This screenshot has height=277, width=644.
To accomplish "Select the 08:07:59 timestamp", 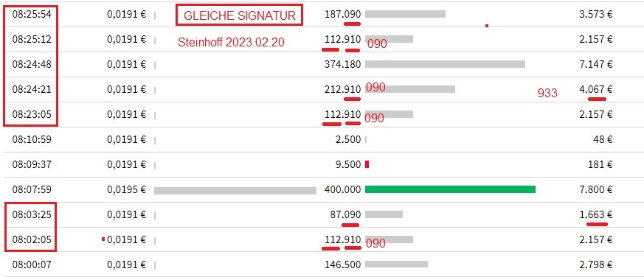I will pyautogui.click(x=32, y=189).
